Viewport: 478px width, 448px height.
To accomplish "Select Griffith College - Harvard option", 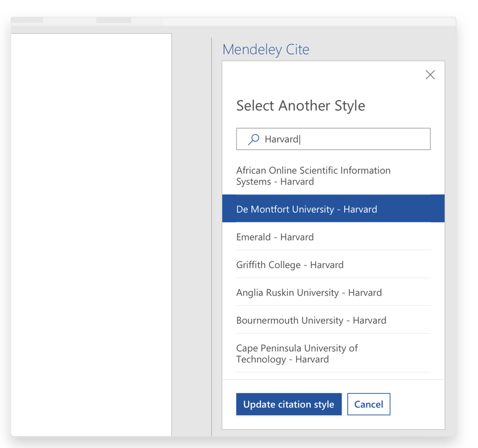I will (290, 264).
